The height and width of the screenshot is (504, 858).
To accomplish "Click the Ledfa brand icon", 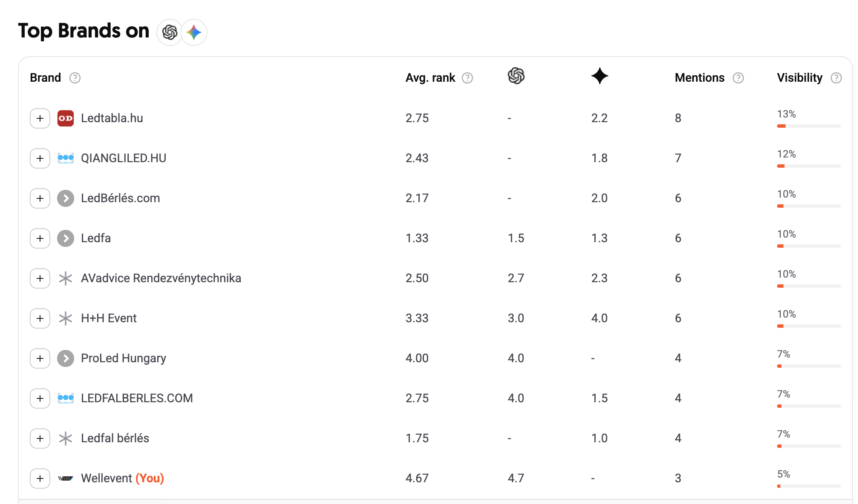I will 66,238.
